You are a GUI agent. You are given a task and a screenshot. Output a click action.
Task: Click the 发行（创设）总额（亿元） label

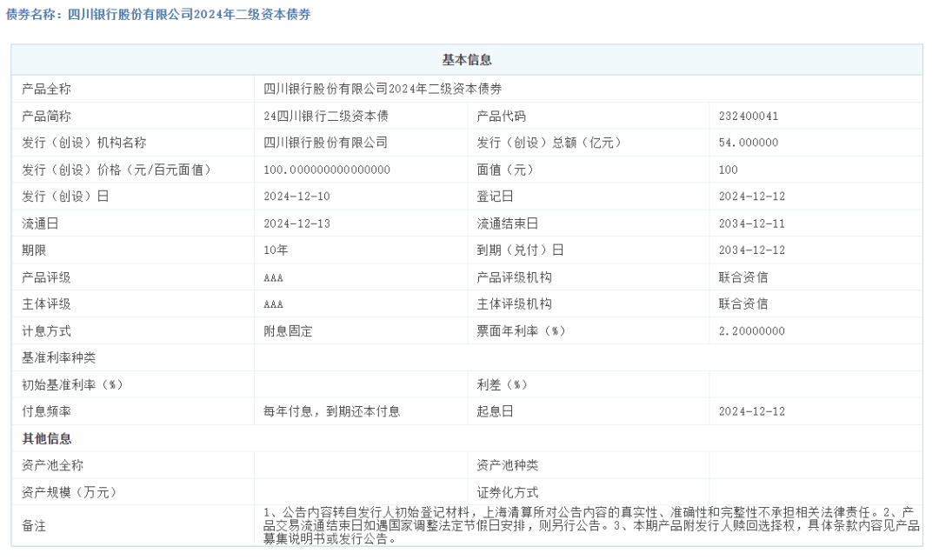[x=549, y=143]
